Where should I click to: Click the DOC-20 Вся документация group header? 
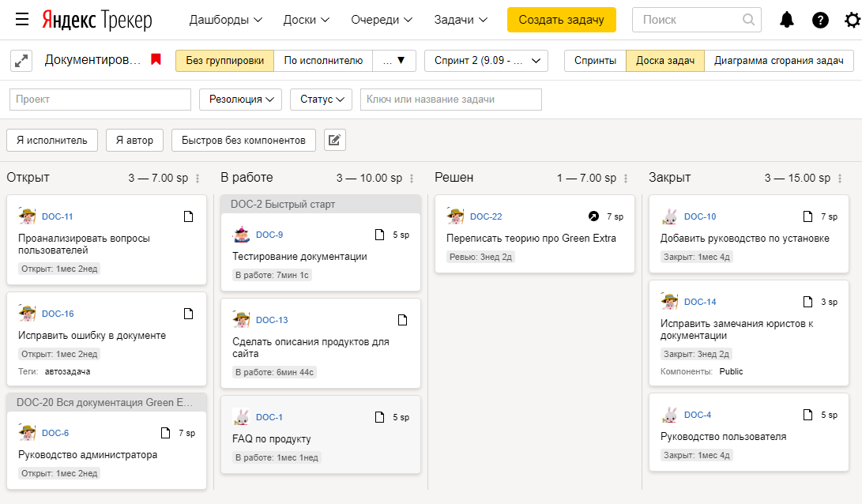click(107, 402)
